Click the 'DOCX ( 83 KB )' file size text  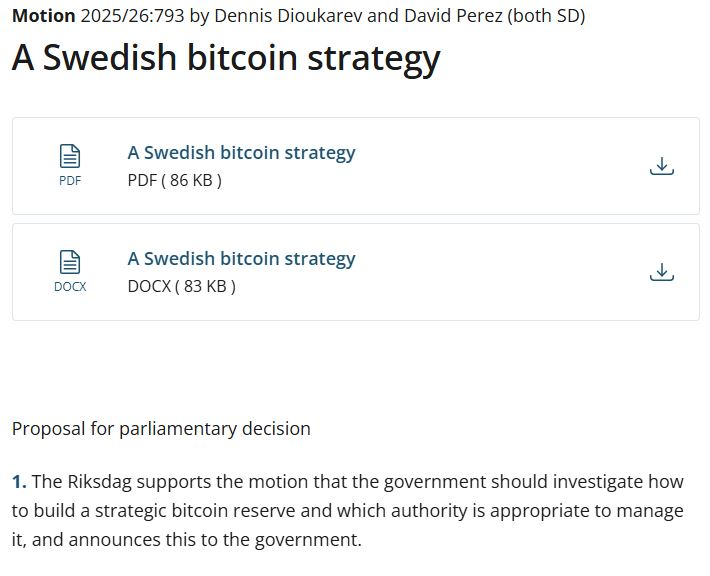pos(182,286)
